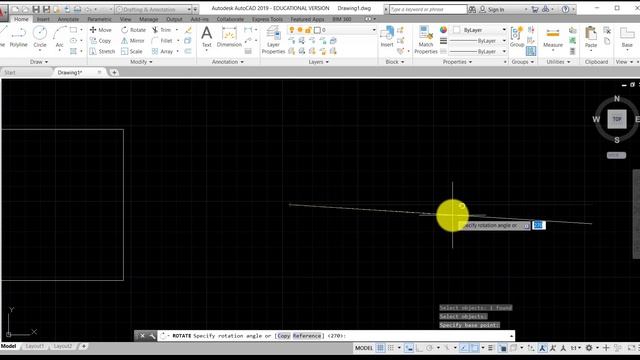Switch to the View ribbon tab
Image resolution: width=640 pixels, height=360 pixels.
[125, 19]
